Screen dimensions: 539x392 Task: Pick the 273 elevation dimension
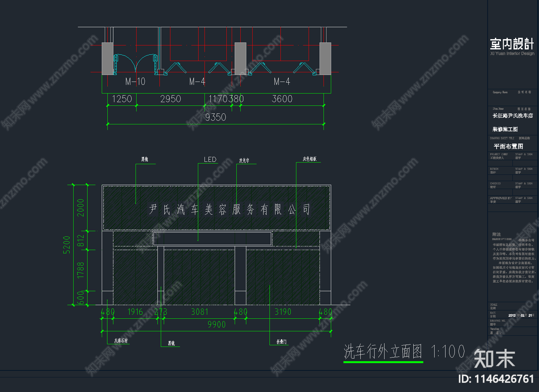(161, 312)
